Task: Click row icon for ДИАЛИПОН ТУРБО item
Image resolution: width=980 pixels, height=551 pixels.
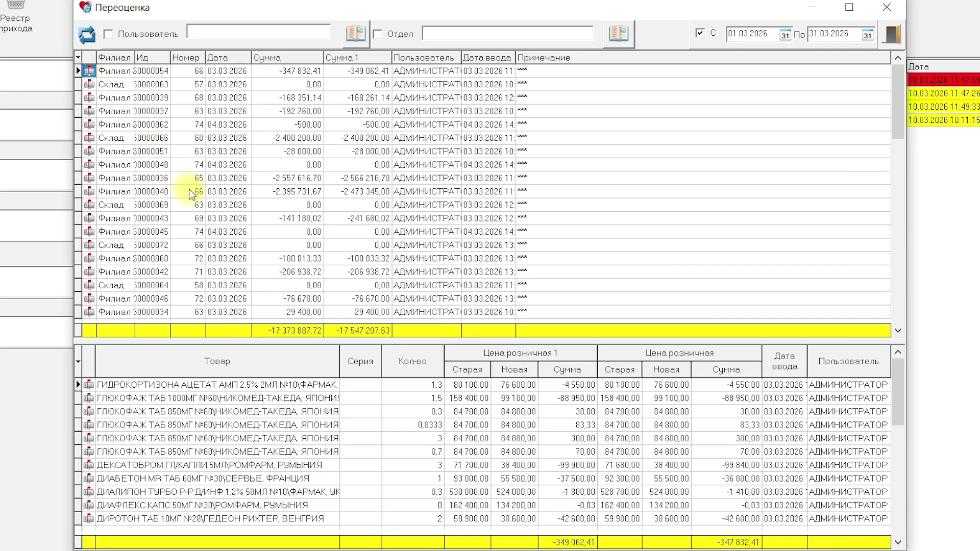Action: tap(89, 492)
